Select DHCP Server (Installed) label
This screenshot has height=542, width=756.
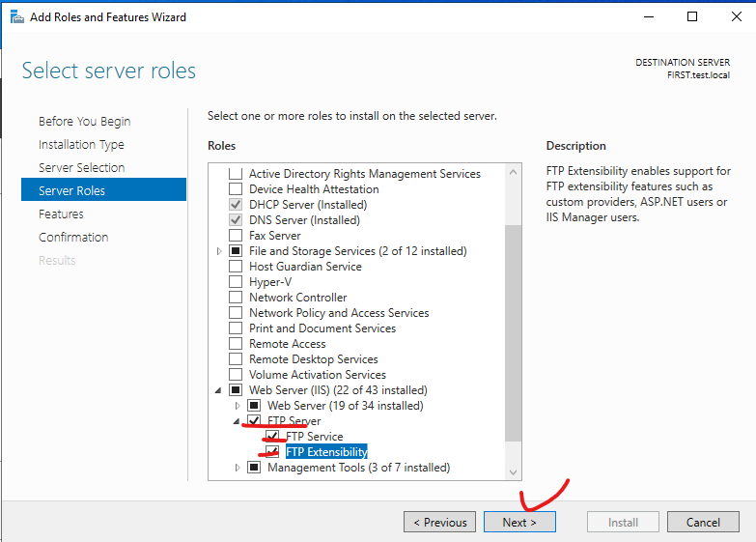point(308,205)
